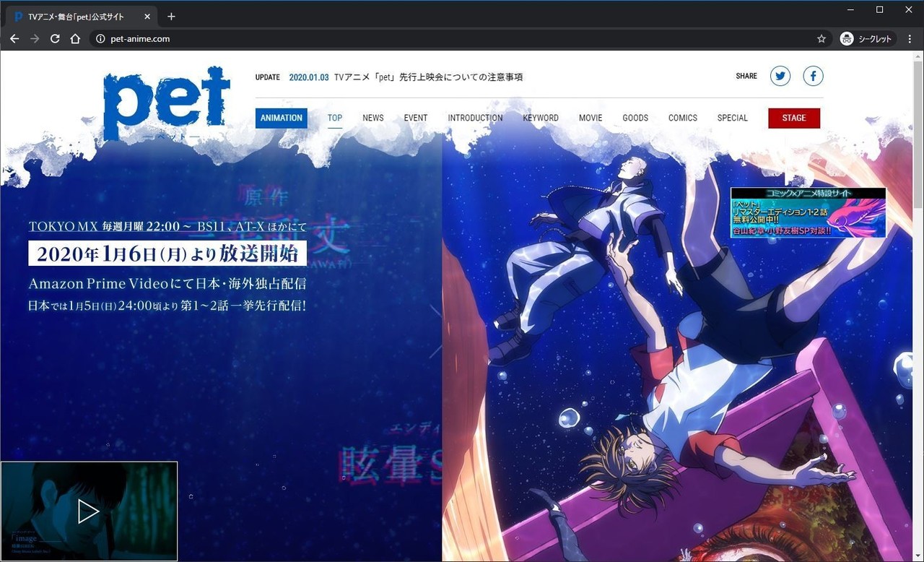924x562 pixels.
Task: View site information icon in address bar
Action: (100, 39)
